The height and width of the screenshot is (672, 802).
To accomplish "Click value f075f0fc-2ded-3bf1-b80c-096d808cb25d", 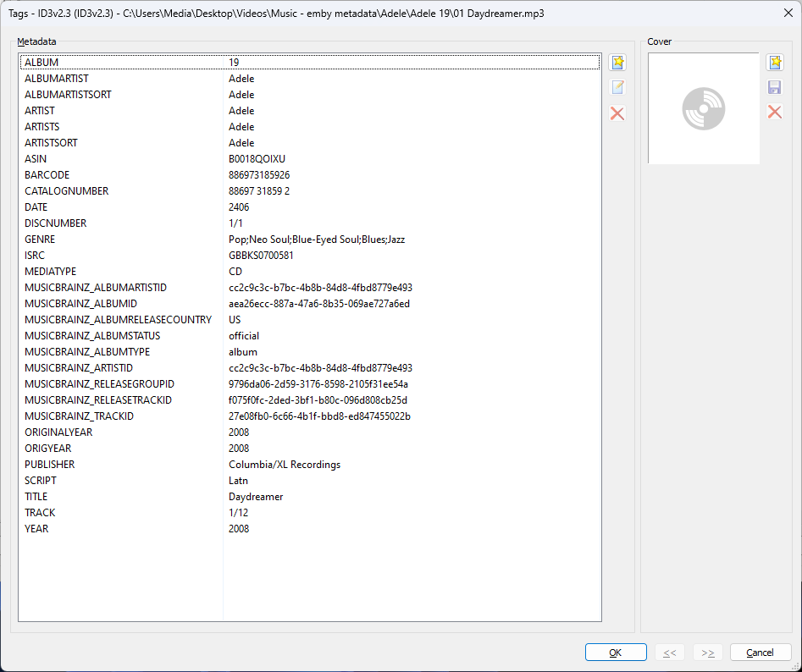I will 318,400.
